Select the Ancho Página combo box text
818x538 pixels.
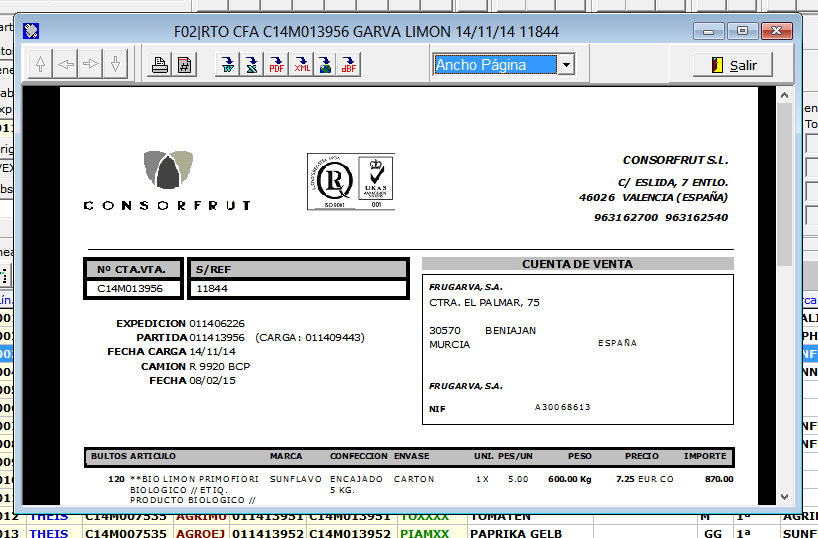pyautogui.click(x=494, y=65)
